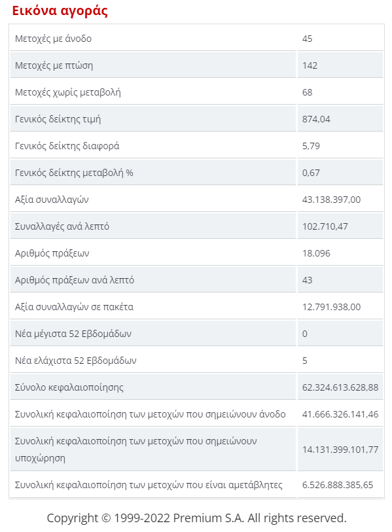Click declining stocks capitalization 14.131.399.101,77
The height and width of the screenshot is (532, 392).
(340, 450)
